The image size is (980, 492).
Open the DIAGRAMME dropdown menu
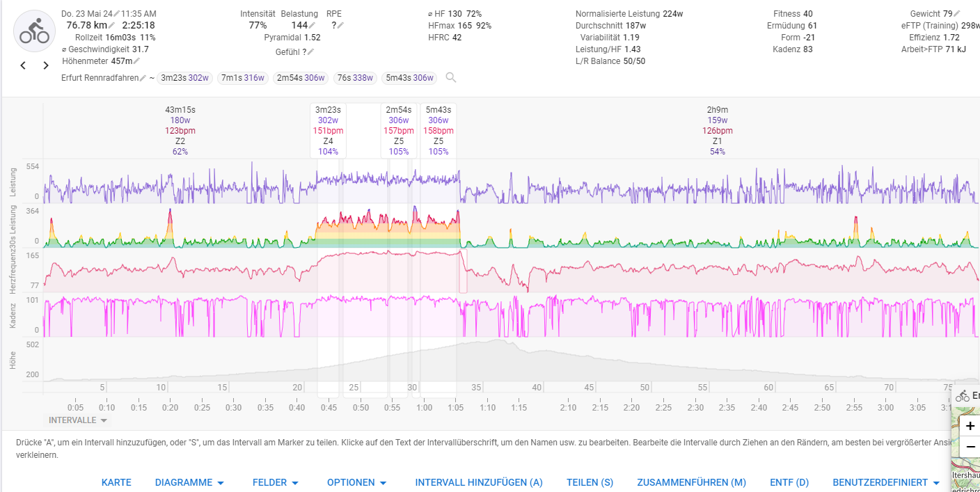point(189,482)
